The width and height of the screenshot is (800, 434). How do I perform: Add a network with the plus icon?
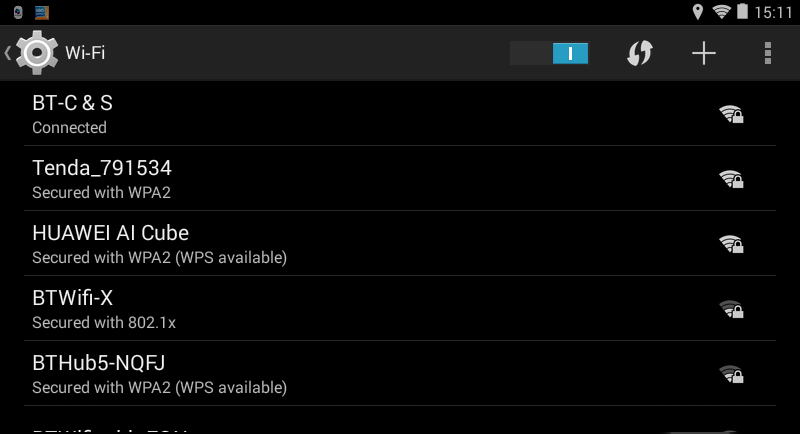704,54
